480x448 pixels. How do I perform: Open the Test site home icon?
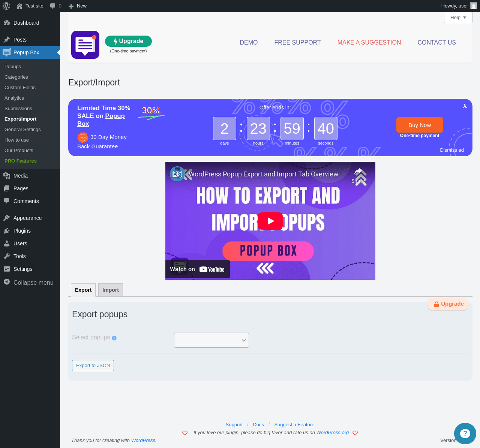19,6
